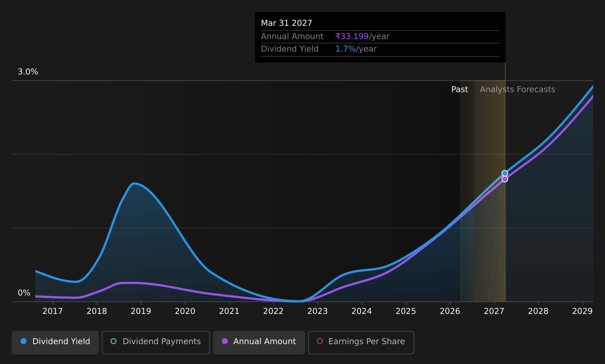Click the blue Dividend Yield data point marker
Screen dimensions: 605x364
tap(505, 173)
